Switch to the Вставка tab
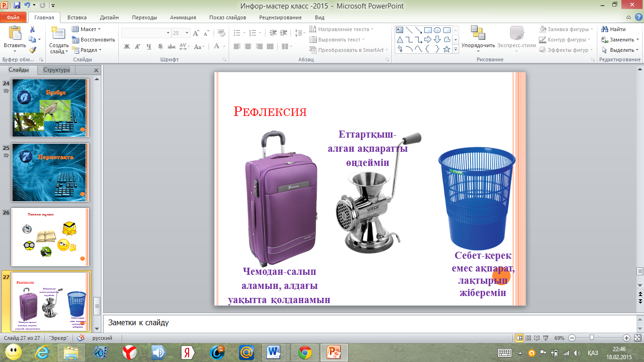644x362 pixels. click(77, 17)
